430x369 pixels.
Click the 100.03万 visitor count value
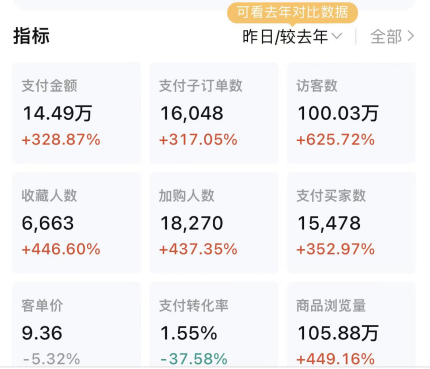click(338, 113)
